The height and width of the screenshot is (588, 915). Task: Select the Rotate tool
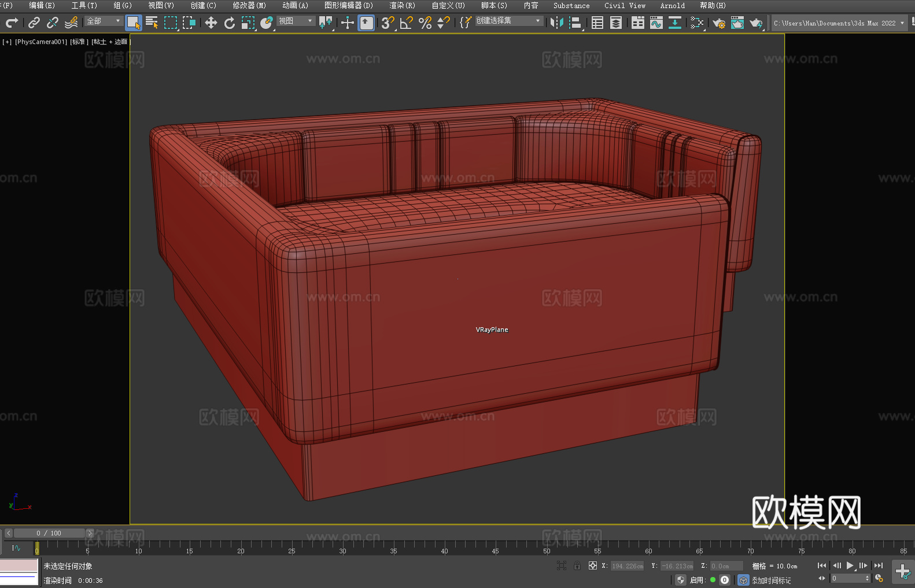pos(230,23)
